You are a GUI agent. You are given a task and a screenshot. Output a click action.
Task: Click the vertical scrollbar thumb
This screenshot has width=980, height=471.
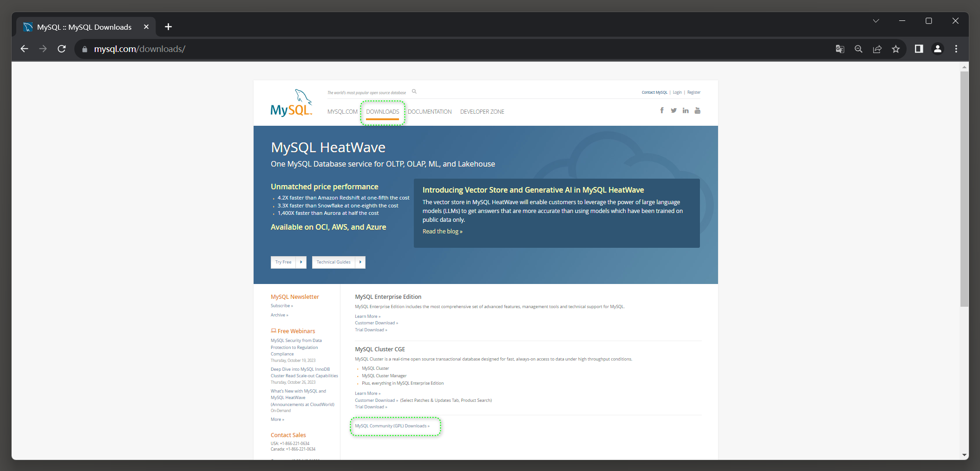tap(964, 189)
